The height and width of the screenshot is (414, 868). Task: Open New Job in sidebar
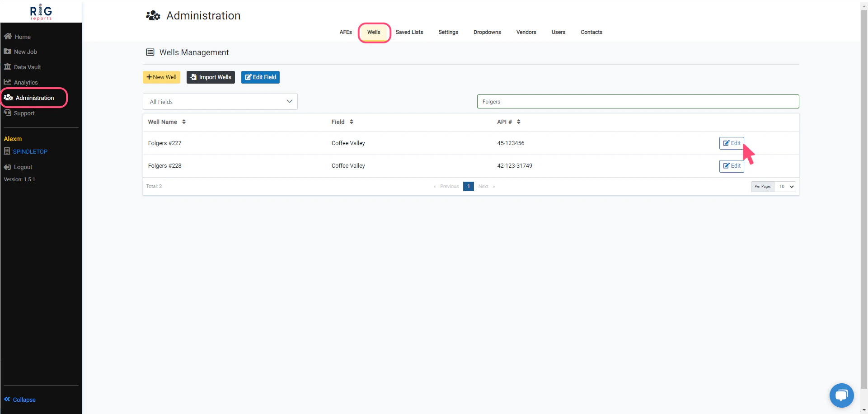(x=21, y=52)
